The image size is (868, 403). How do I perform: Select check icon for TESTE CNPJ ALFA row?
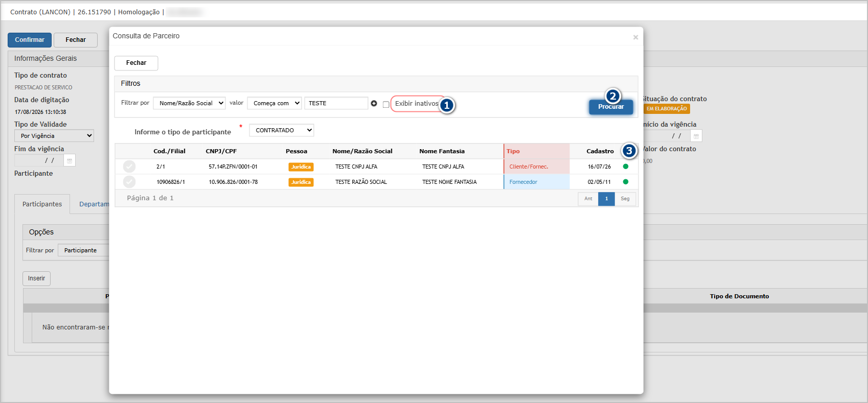point(129,167)
